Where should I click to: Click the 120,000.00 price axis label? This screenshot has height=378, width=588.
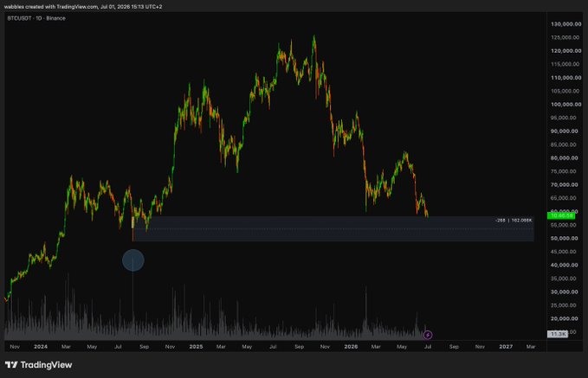point(565,50)
